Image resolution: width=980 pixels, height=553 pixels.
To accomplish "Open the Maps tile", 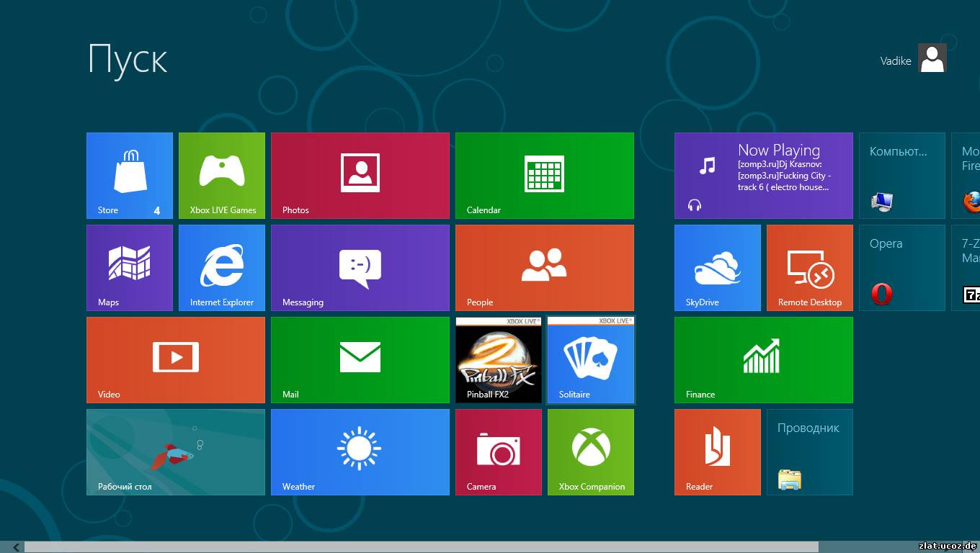I will (130, 268).
